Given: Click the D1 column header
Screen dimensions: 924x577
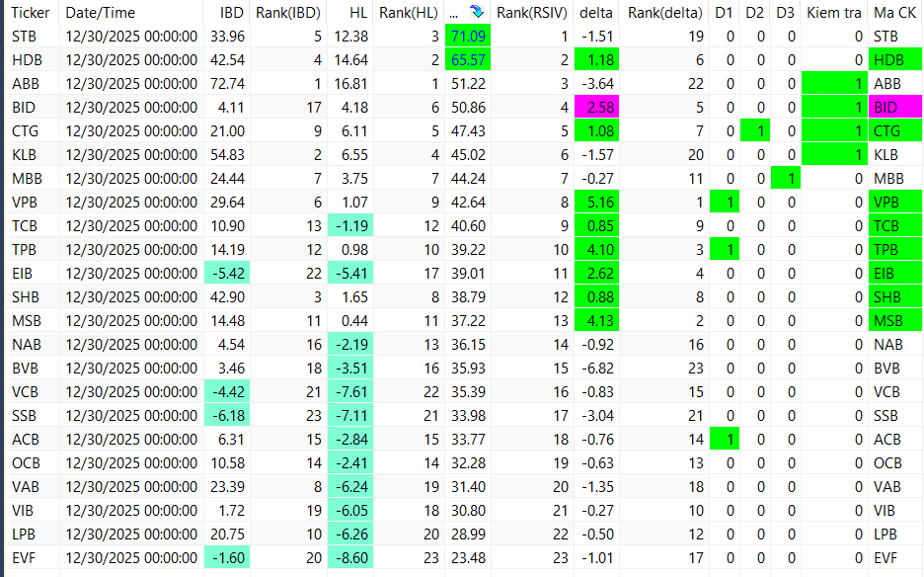Looking at the screenshot, I should click(724, 13).
